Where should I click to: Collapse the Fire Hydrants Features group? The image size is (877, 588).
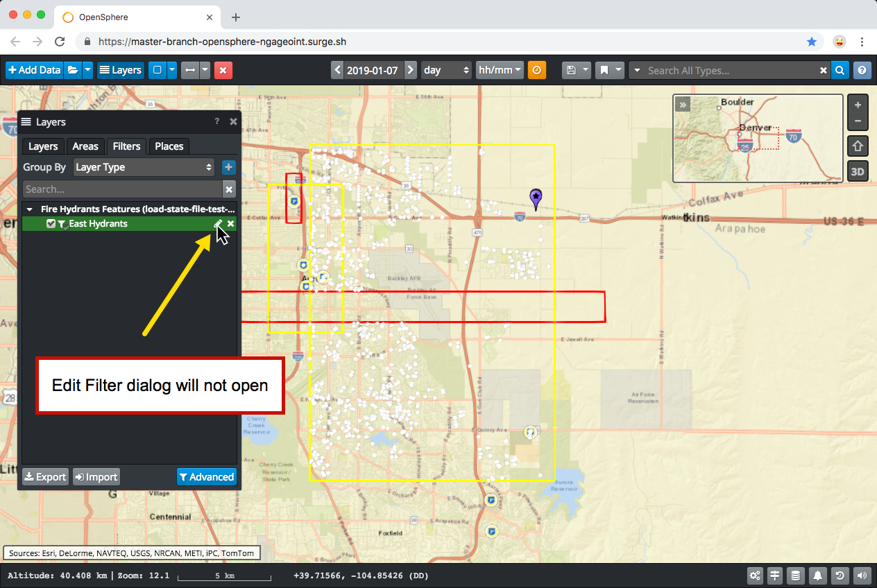coord(28,209)
